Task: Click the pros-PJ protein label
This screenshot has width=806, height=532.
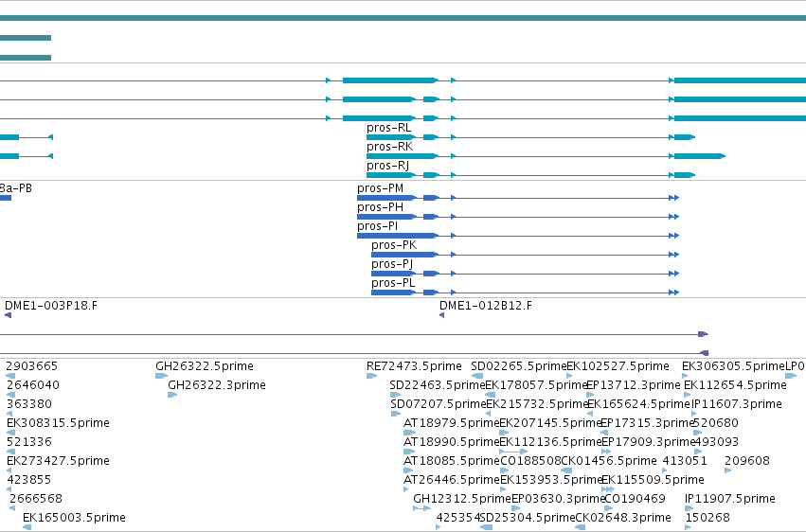Action: (x=392, y=264)
